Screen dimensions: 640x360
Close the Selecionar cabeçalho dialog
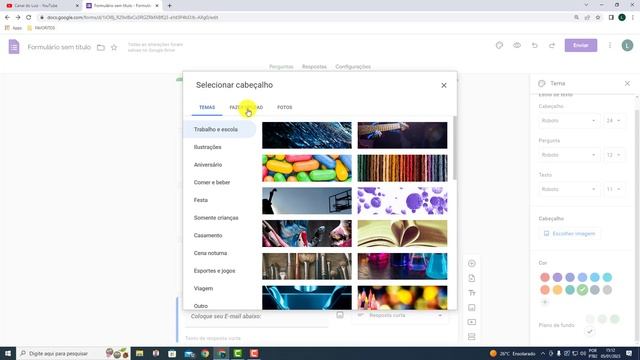point(444,85)
